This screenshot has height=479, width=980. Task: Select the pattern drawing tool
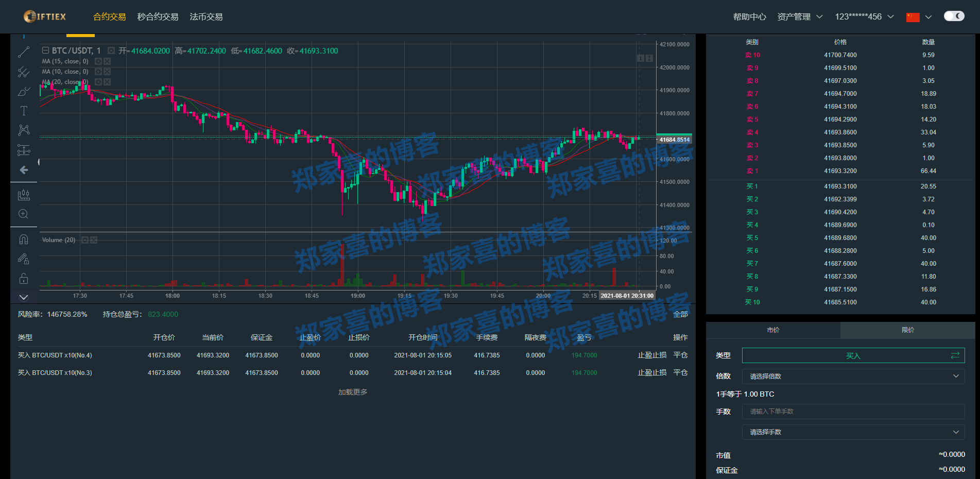[x=24, y=130]
